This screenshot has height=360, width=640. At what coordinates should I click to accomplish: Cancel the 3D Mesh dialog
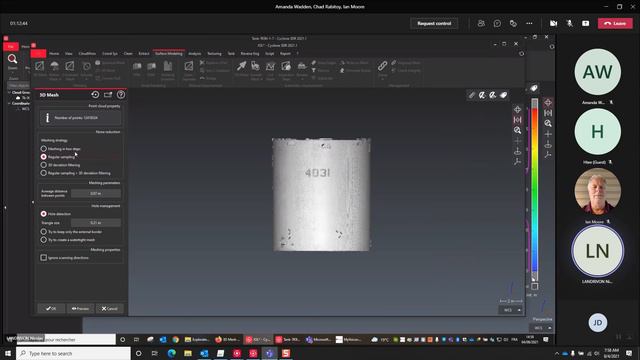click(109, 309)
